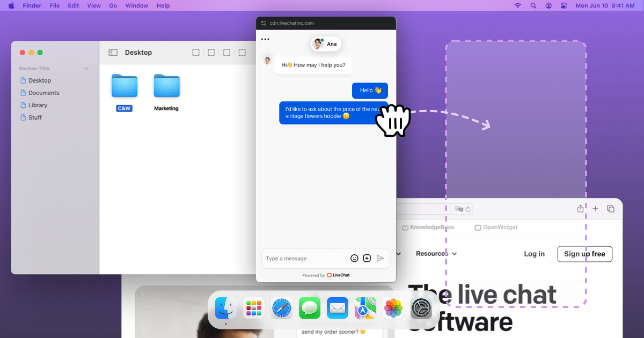
Task: Show the tab overview in the browser
Action: 611,209
